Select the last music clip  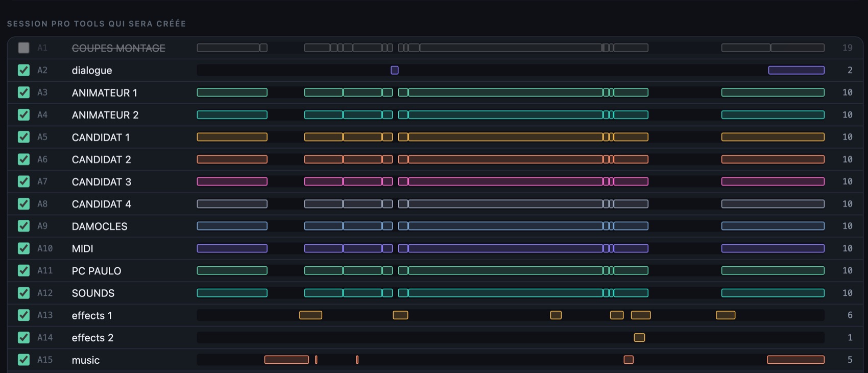tap(795, 360)
